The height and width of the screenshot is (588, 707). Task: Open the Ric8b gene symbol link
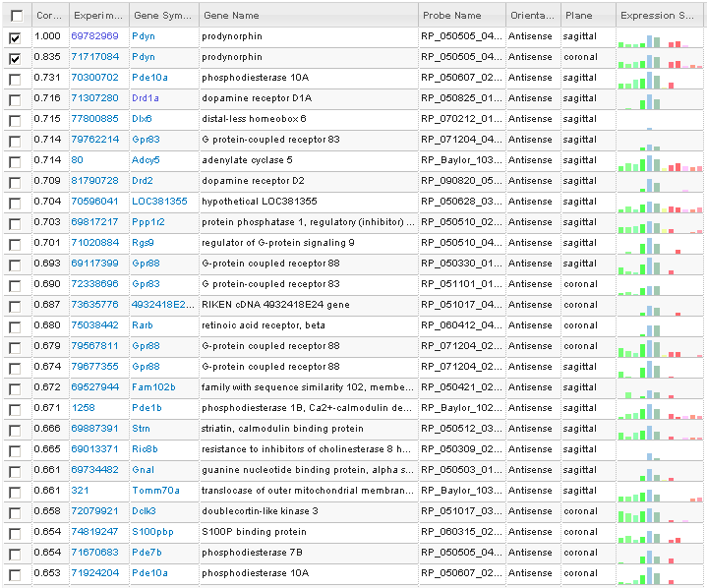click(145, 449)
